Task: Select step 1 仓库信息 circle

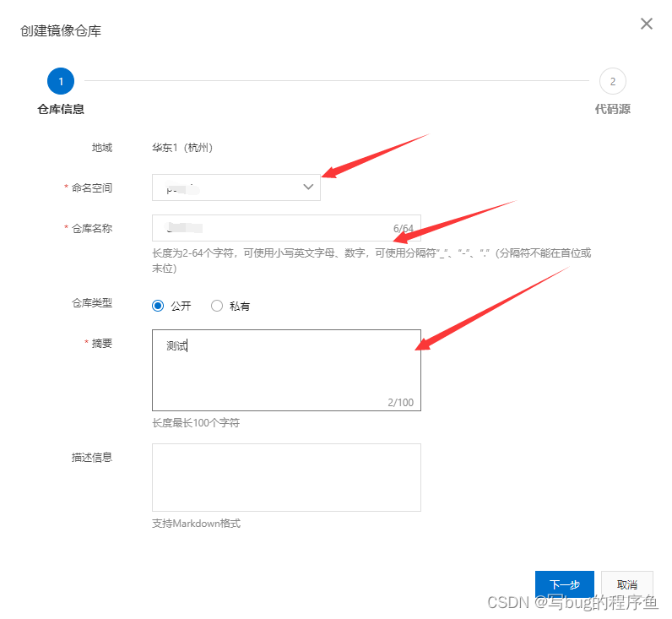Action: pyautogui.click(x=61, y=81)
